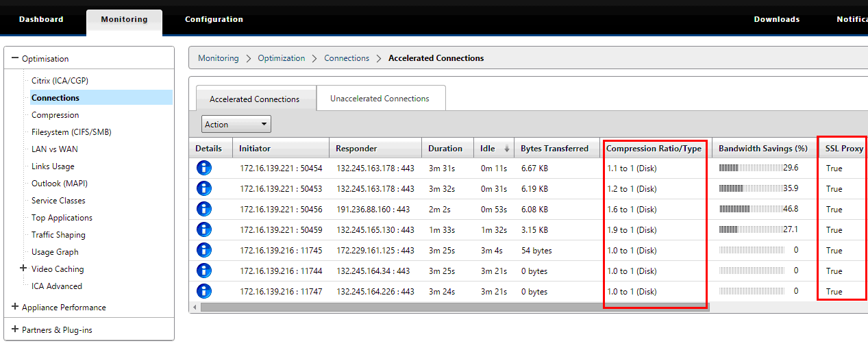Click info icon for 132.245.165.130 connection
The image size is (868, 350).
tap(204, 229)
